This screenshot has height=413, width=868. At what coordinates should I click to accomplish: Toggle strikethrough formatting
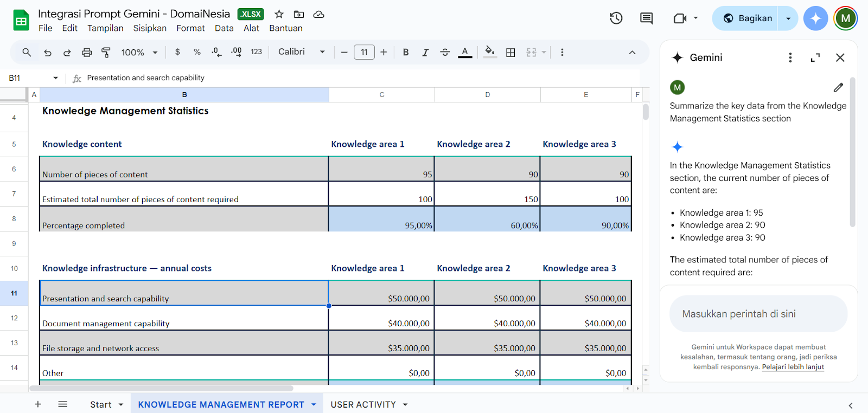[x=445, y=52]
